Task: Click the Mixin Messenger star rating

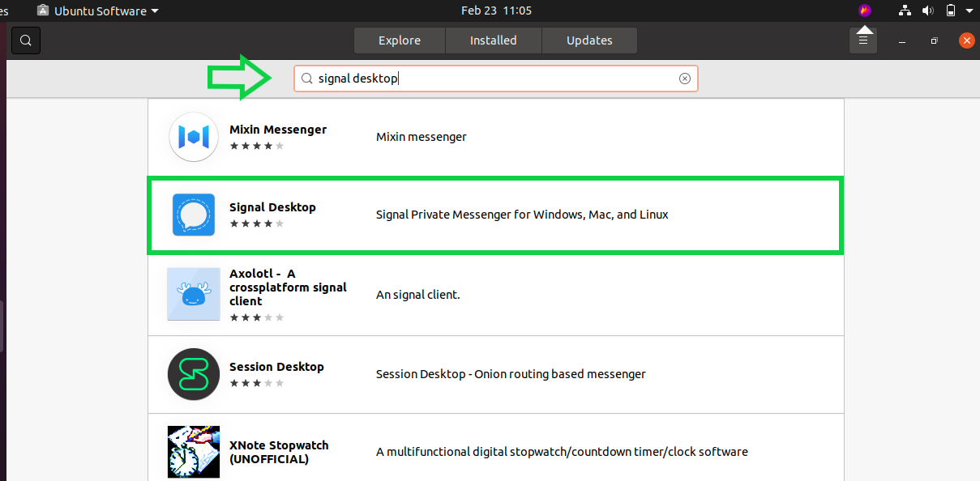Action: point(257,146)
